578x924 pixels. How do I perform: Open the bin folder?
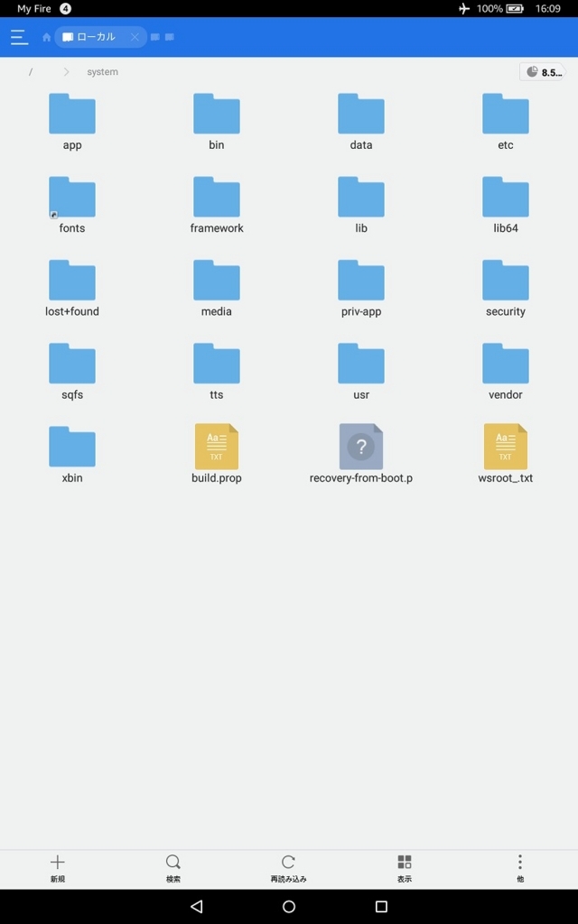[x=217, y=122]
